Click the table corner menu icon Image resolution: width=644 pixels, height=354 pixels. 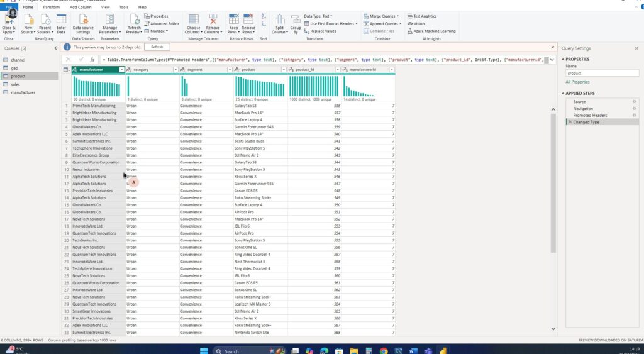click(x=66, y=70)
